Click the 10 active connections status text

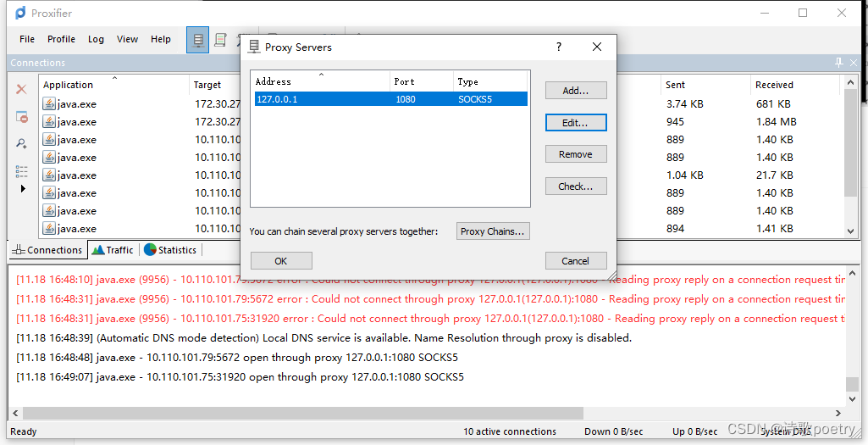510,431
